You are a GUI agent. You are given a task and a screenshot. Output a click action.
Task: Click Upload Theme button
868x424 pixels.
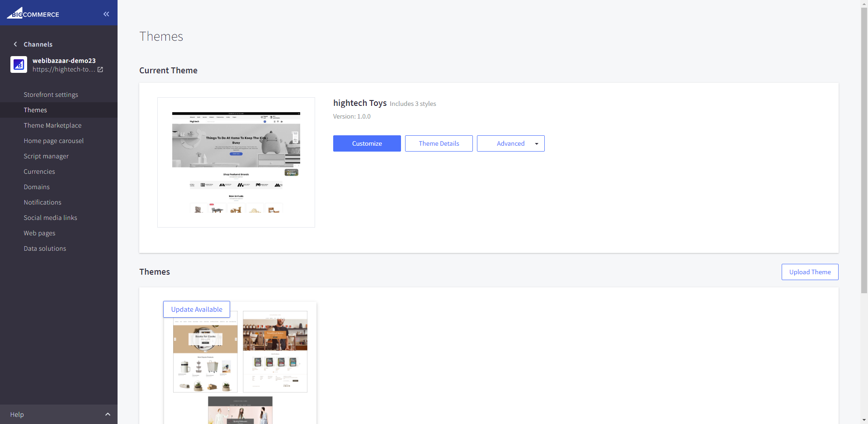click(x=810, y=272)
